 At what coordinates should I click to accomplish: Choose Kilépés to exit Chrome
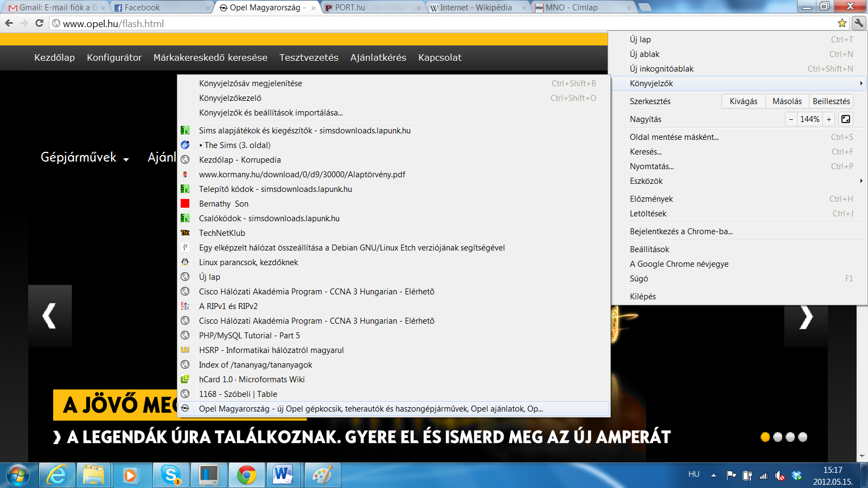coord(738,297)
